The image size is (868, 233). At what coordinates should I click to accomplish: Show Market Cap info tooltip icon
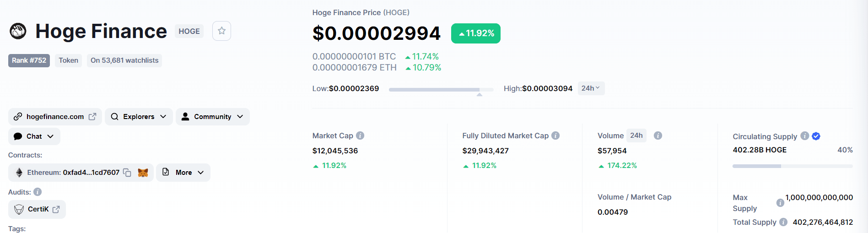coord(360,135)
